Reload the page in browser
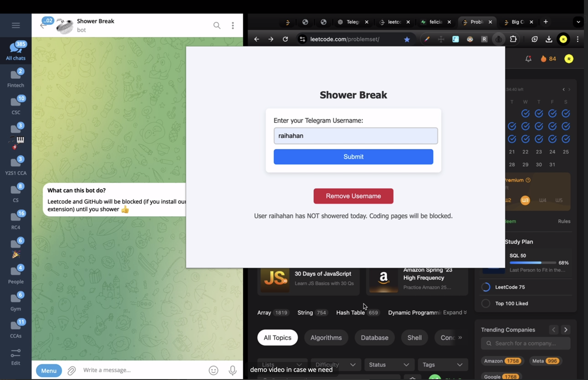The height and width of the screenshot is (380, 588). pos(285,39)
